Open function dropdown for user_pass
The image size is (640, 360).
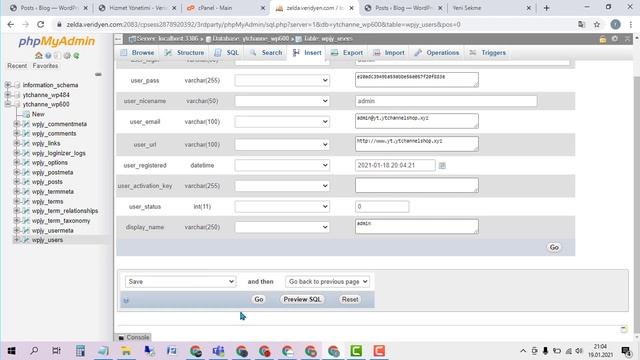pos(282,80)
